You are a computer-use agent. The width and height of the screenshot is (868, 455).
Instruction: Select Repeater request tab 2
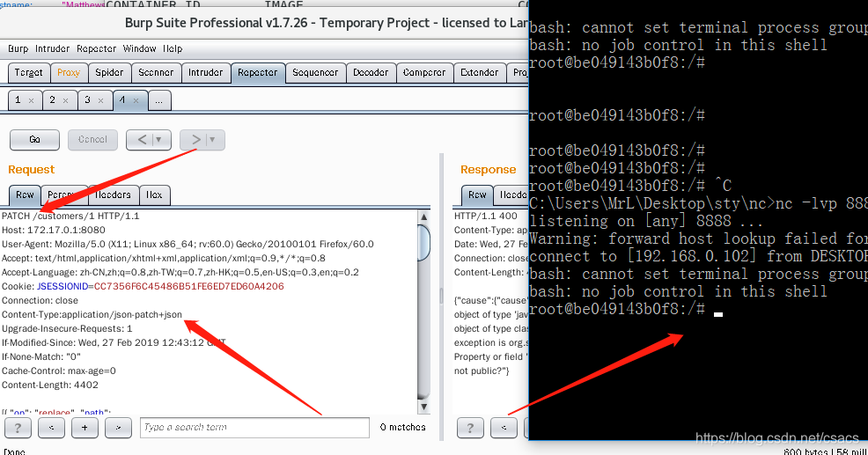coord(52,100)
